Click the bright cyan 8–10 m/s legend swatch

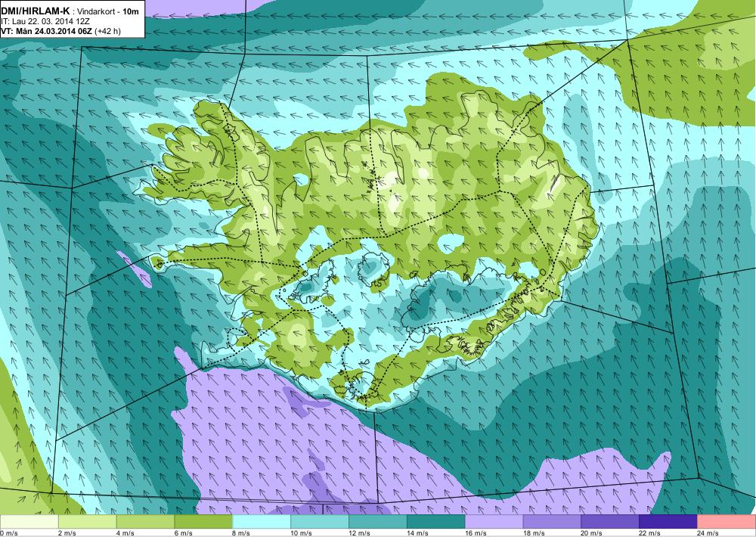(x=262, y=522)
